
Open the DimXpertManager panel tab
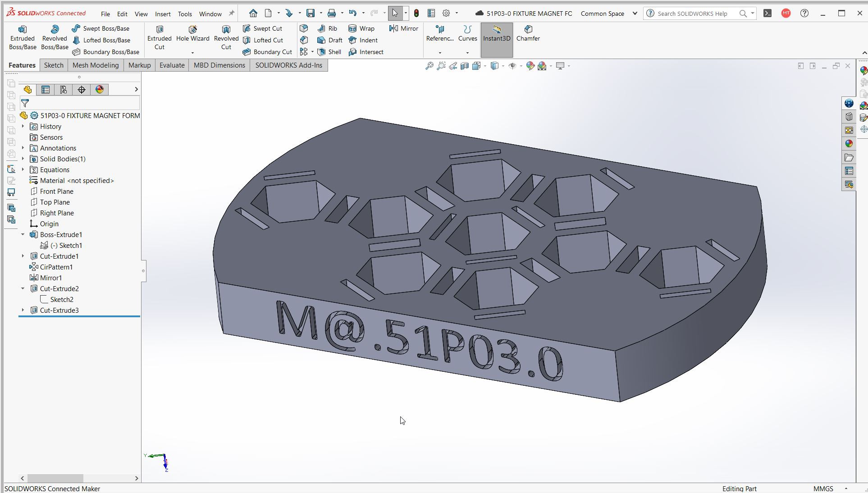coord(82,89)
